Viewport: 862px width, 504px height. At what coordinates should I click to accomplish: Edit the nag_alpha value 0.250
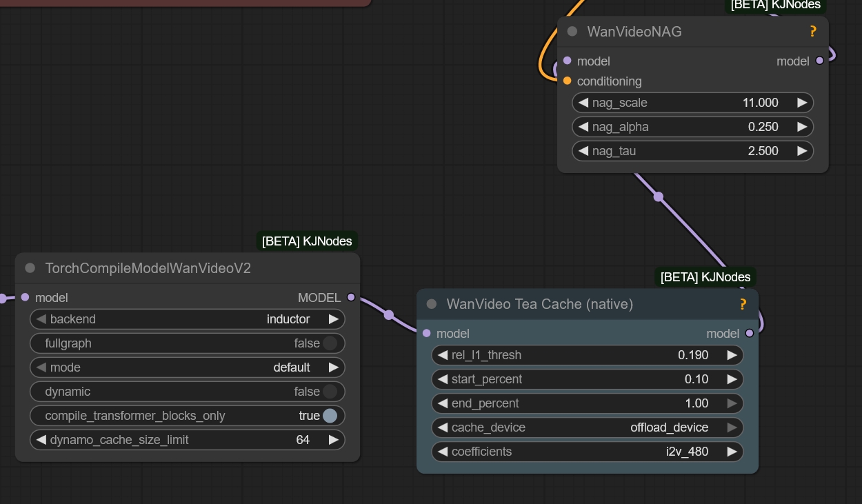click(763, 127)
